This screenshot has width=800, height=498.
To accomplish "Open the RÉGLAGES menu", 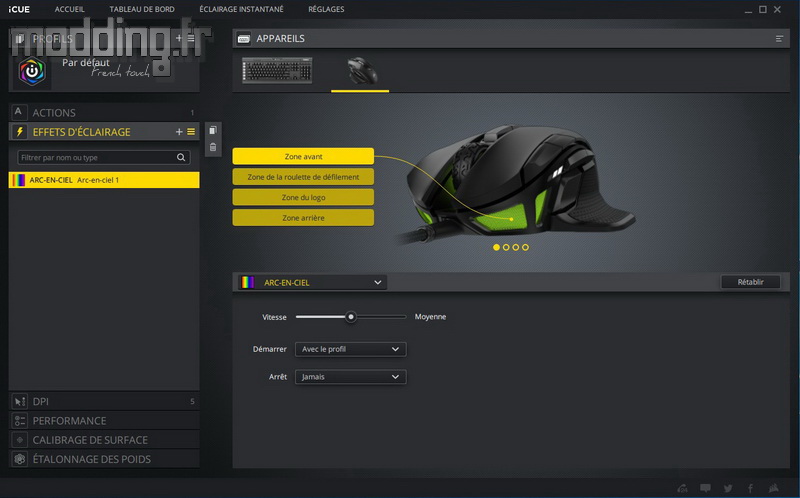I will point(326,9).
